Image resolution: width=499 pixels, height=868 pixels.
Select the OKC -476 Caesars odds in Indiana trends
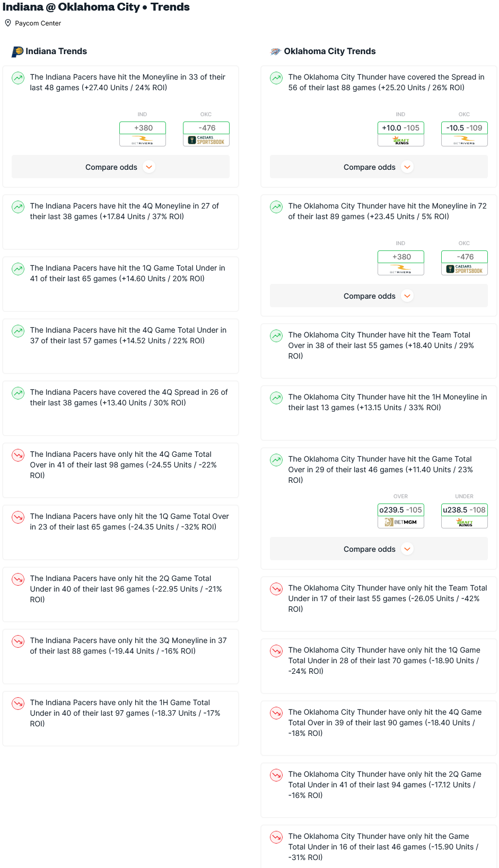(x=206, y=134)
